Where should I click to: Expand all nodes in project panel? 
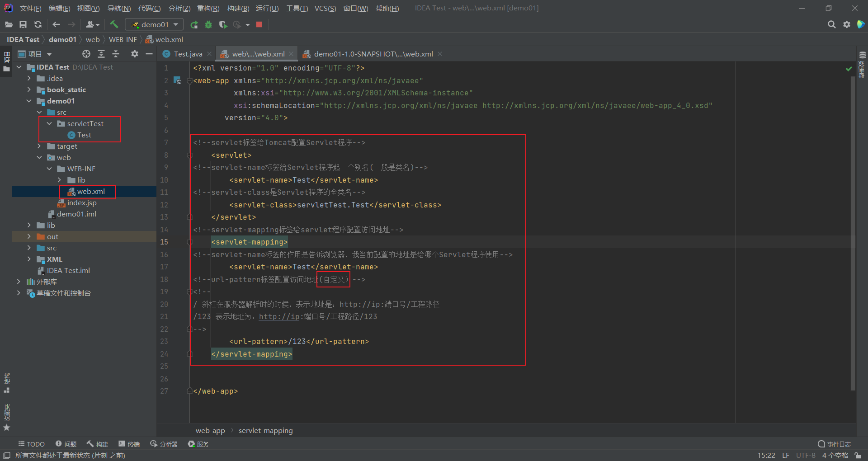coord(101,54)
